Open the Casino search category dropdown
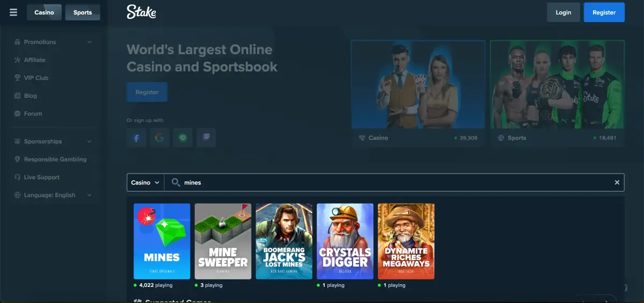Screen dimensions: 644x303 [x=145, y=183]
